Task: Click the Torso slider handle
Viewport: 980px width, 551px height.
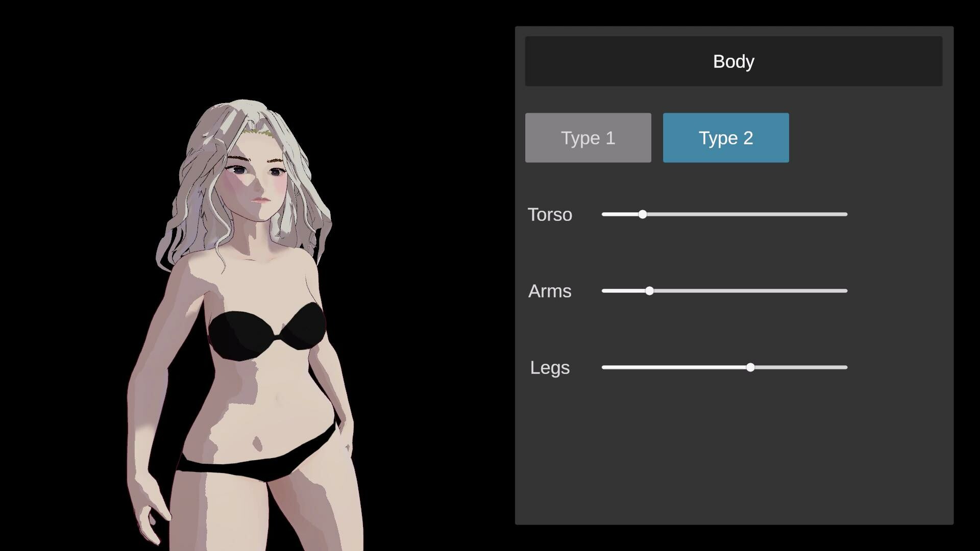Action: click(x=643, y=214)
